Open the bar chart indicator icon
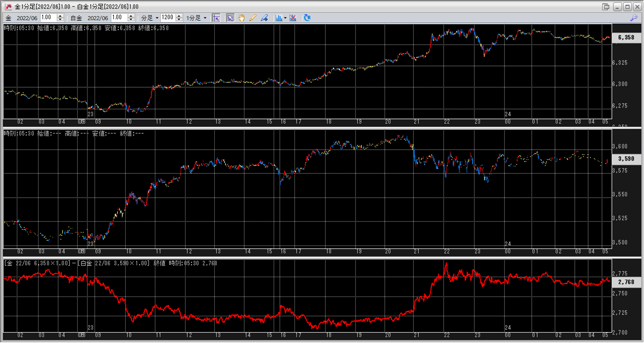644x343 pixels. [279, 18]
